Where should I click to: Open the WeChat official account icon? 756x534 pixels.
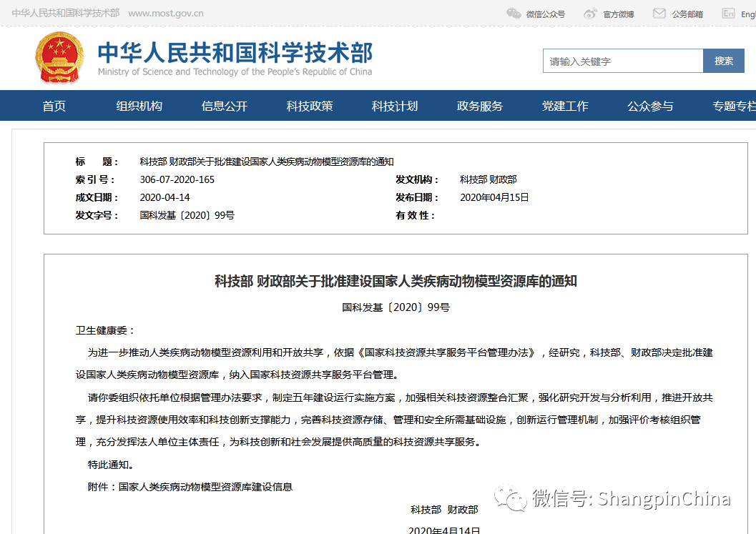tap(514, 13)
